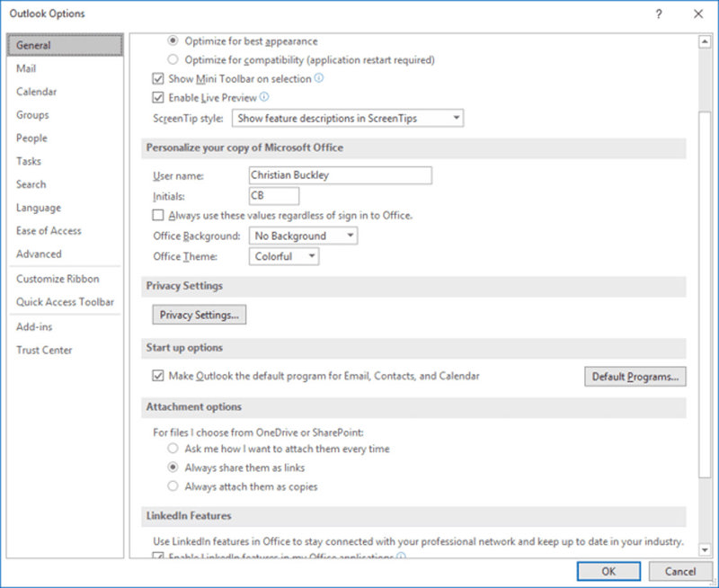Image resolution: width=719 pixels, height=588 pixels.
Task: Open the Office Theme dropdown
Action: point(283,256)
